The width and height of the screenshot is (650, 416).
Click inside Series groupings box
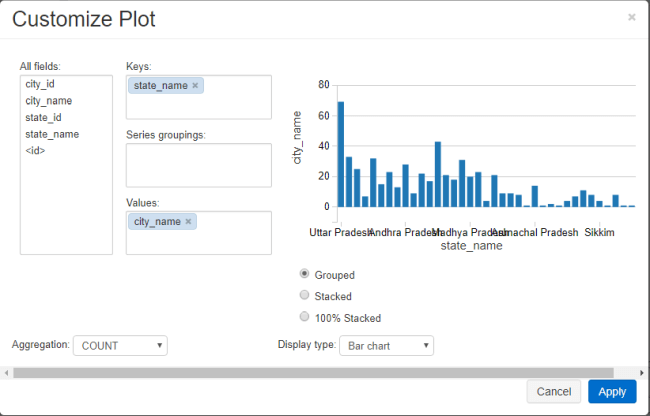tap(199, 165)
